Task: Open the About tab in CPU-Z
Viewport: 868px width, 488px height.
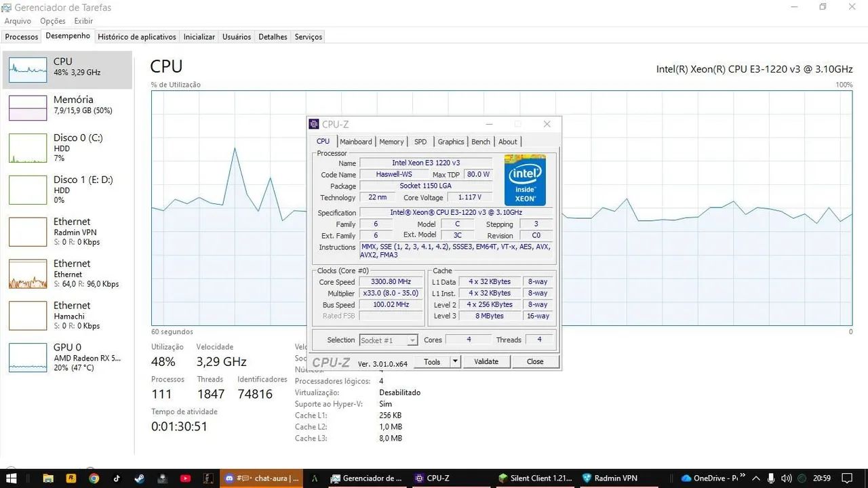Action: [508, 142]
